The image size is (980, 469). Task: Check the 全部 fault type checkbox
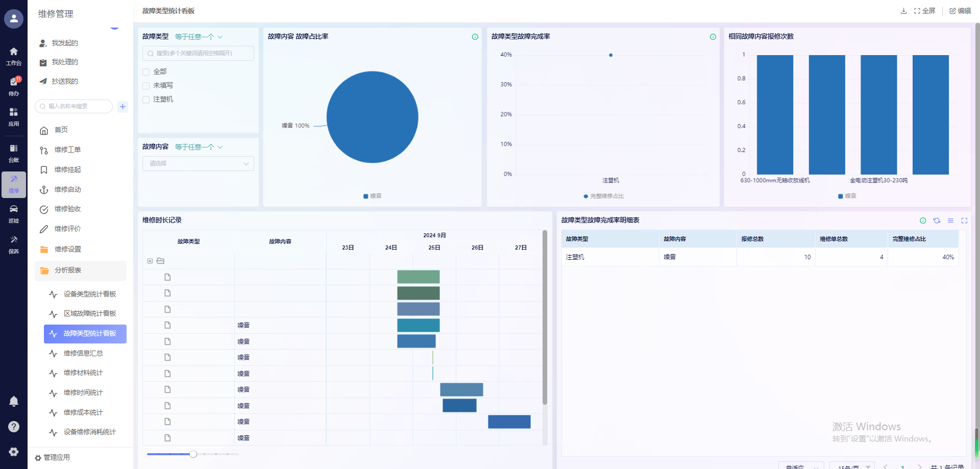(146, 72)
